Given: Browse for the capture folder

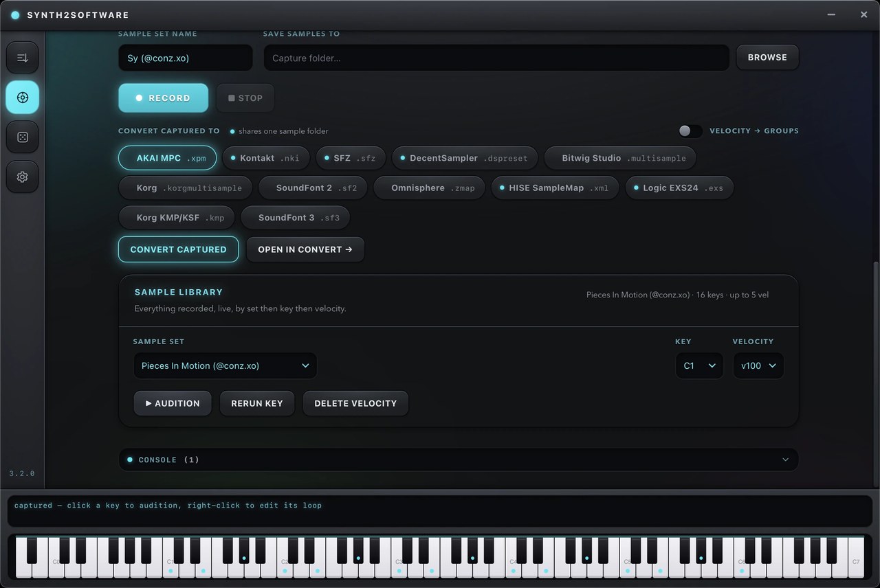Looking at the screenshot, I should coord(767,58).
